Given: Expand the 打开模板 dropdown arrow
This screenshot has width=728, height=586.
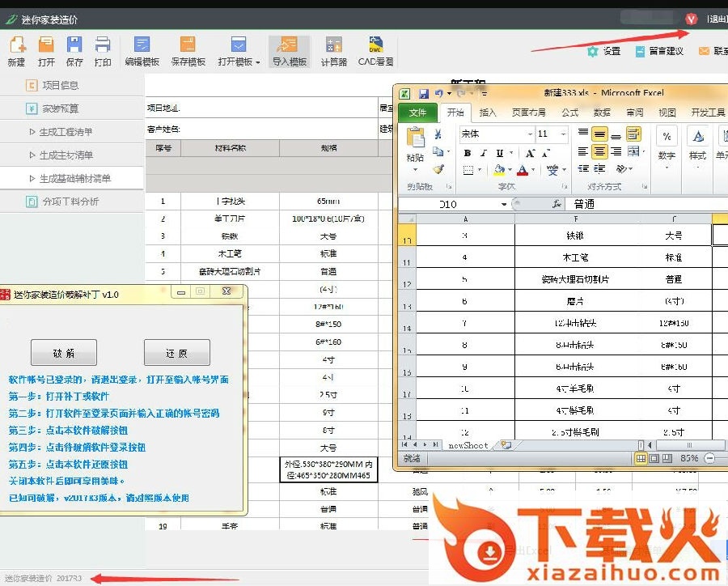Looking at the screenshot, I should 257,62.
